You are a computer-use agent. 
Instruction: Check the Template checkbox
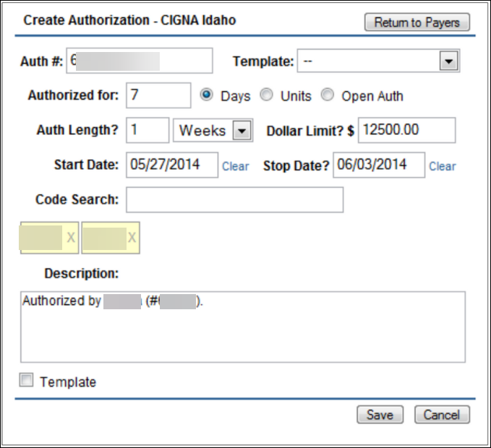pyautogui.click(x=26, y=380)
